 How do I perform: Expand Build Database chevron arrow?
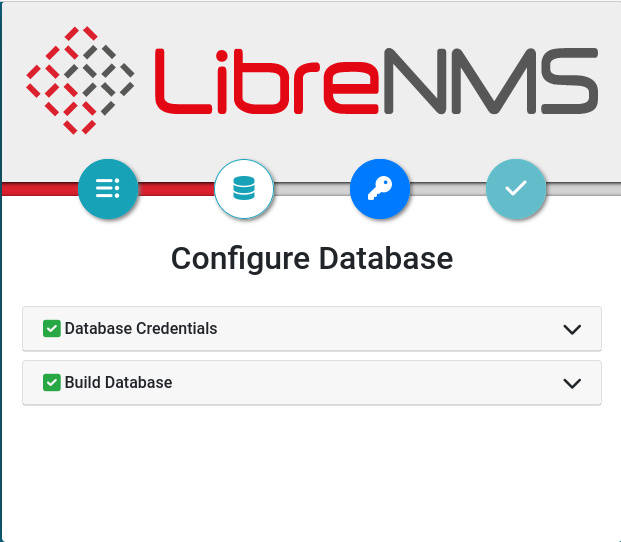(x=572, y=383)
